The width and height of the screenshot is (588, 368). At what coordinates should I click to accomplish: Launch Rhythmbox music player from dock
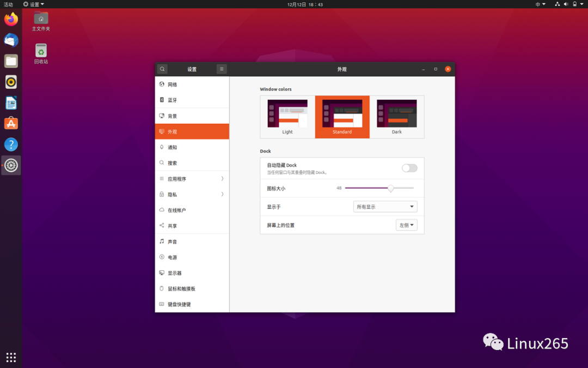pyautogui.click(x=11, y=82)
